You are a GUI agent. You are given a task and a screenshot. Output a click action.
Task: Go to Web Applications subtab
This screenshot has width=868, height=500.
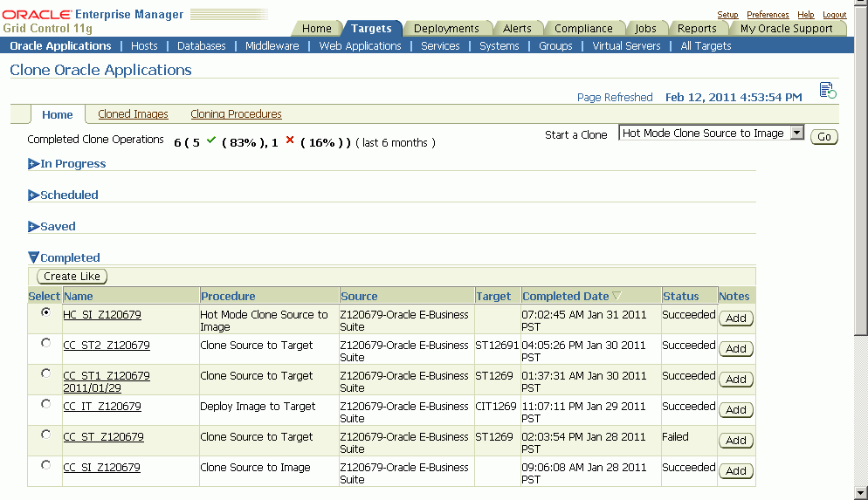pyautogui.click(x=360, y=46)
